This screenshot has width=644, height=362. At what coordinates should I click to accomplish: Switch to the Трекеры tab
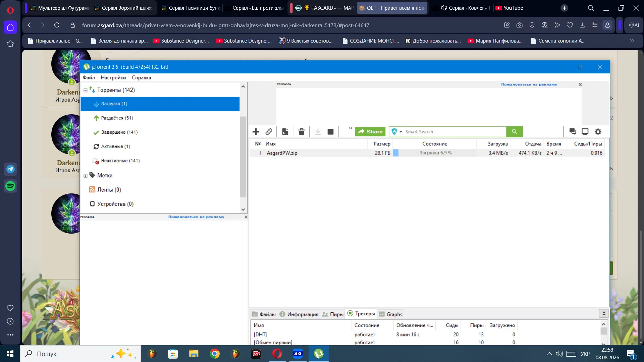click(x=361, y=314)
